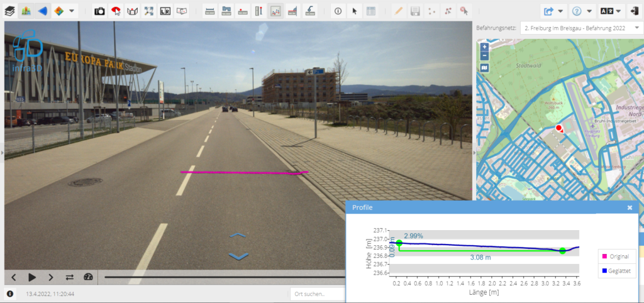Viewport: 644px width, 303px height.
Task: Expand the help dropdown arrow
Action: (x=589, y=11)
